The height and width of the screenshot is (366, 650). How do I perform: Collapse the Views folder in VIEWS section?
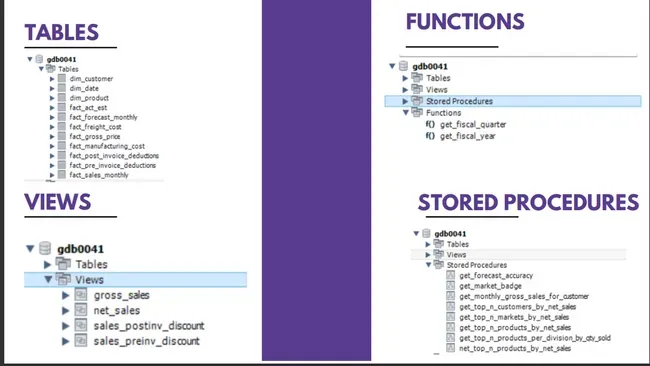point(48,279)
